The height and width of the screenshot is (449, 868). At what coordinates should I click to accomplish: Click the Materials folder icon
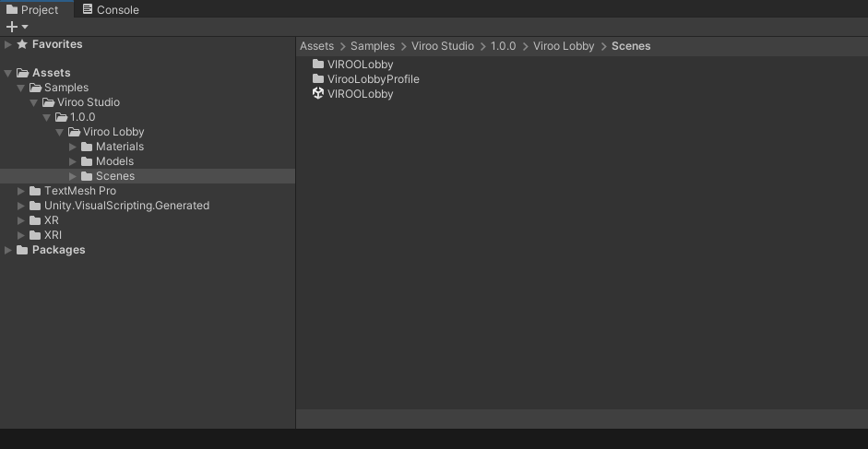[x=87, y=147]
